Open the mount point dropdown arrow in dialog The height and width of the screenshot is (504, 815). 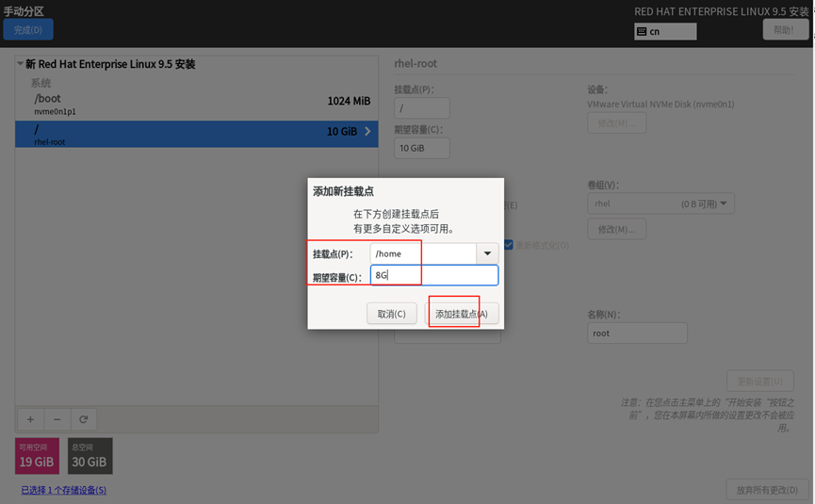pyautogui.click(x=487, y=253)
